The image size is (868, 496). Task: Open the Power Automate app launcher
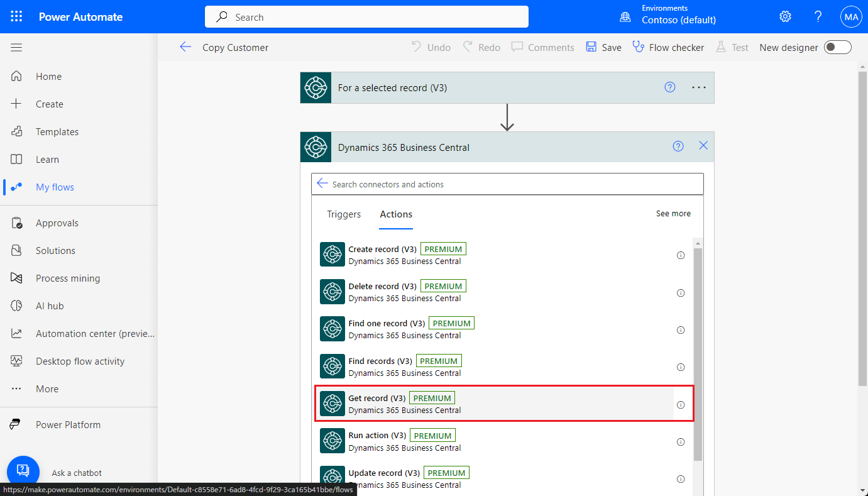[16, 16]
